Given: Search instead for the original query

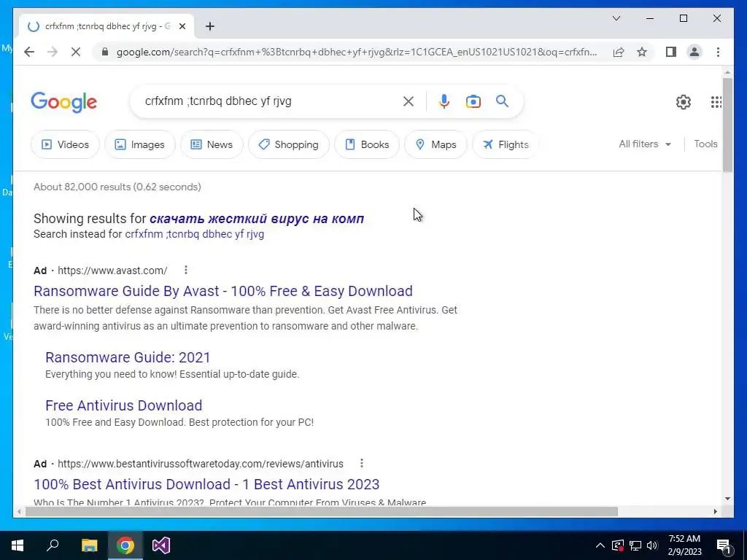Looking at the screenshot, I should tap(194, 234).
